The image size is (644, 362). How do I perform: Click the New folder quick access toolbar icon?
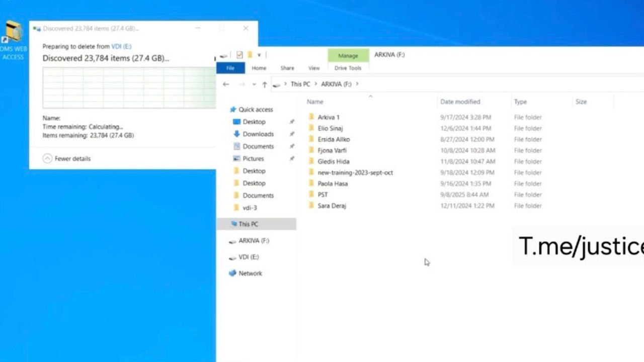coord(250,55)
